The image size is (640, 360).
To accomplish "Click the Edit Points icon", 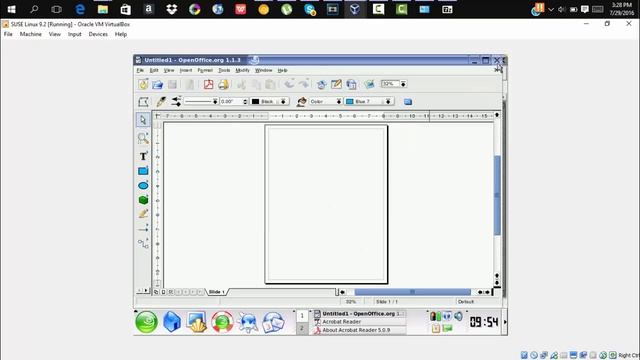I will point(143,102).
